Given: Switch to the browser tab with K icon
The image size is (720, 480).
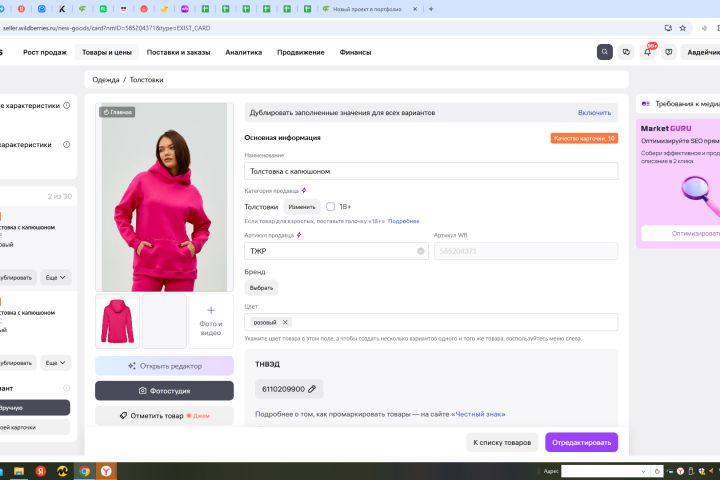Looking at the screenshot, I should coord(62,9).
